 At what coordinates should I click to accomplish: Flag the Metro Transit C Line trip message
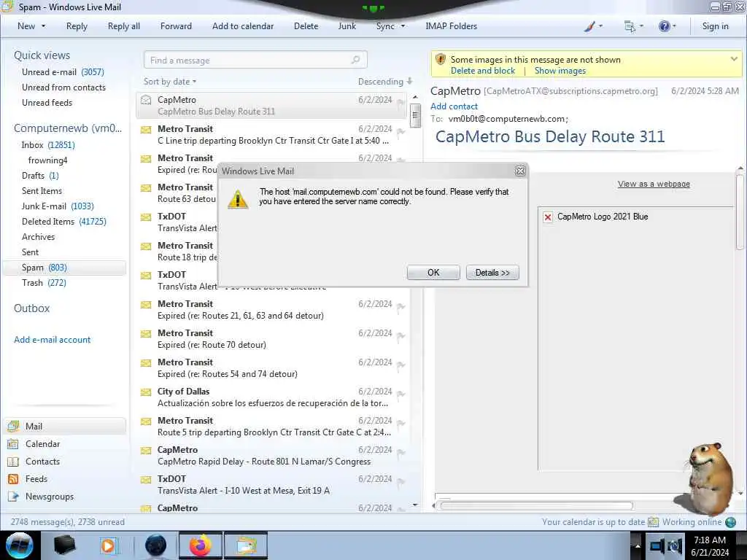point(400,131)
